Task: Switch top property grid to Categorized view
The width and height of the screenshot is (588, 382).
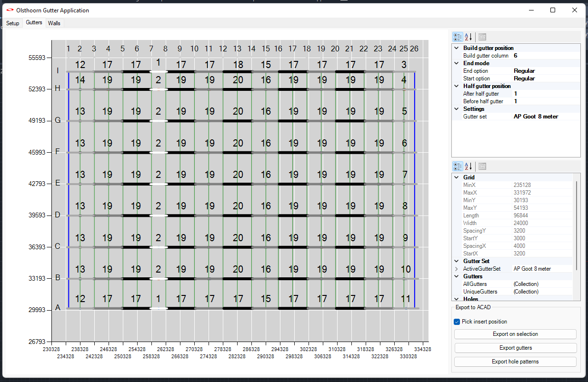Action: click(x=458, y=37)
